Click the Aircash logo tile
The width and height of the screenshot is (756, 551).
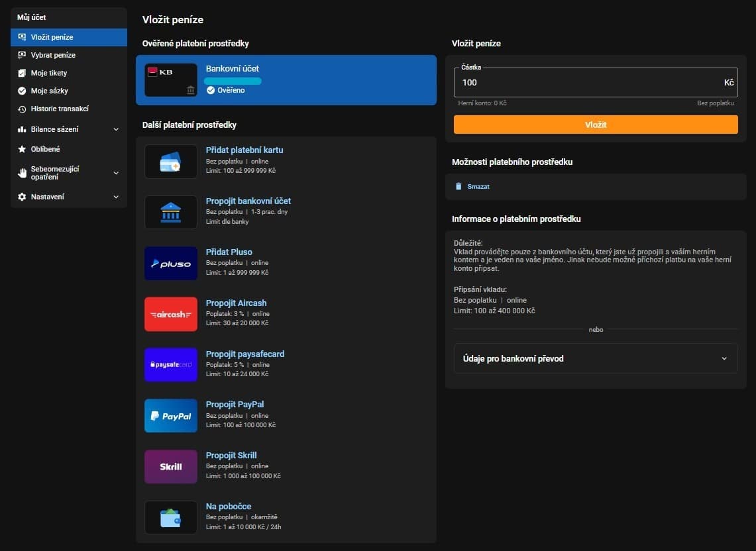point(171,315)
